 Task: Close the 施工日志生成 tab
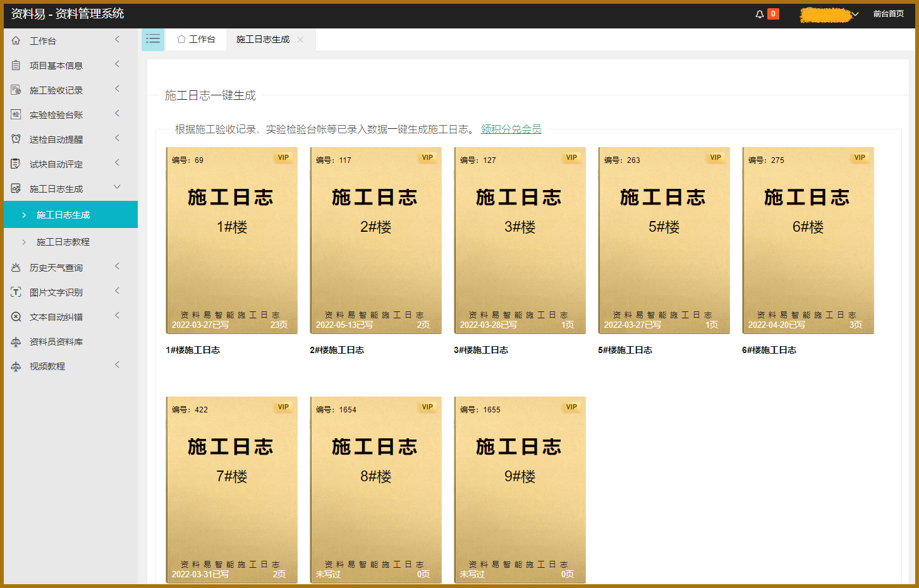(x=300, y=39)
